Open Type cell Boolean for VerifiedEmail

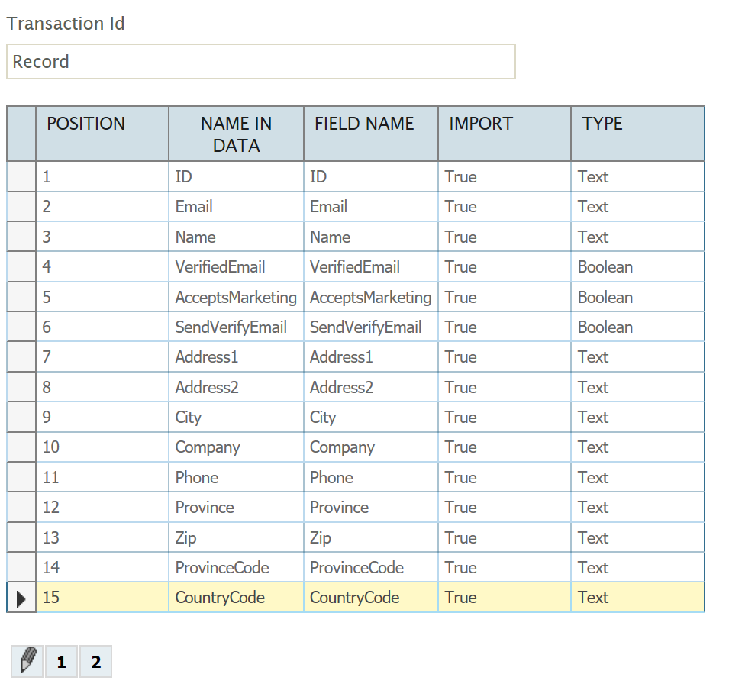click(605, 267)
